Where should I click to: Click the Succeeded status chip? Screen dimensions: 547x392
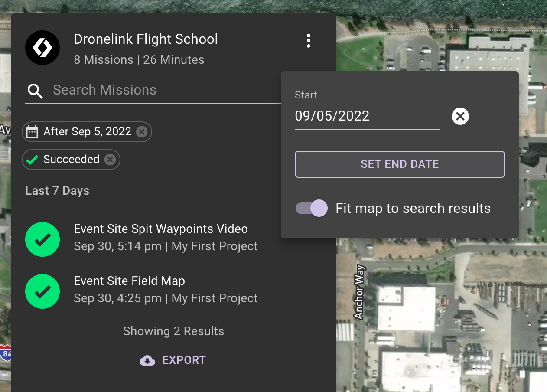tap(71, 160)
